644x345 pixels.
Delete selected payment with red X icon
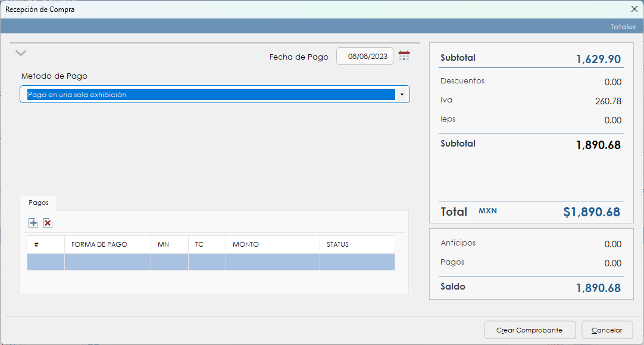[x=48, y=223]
